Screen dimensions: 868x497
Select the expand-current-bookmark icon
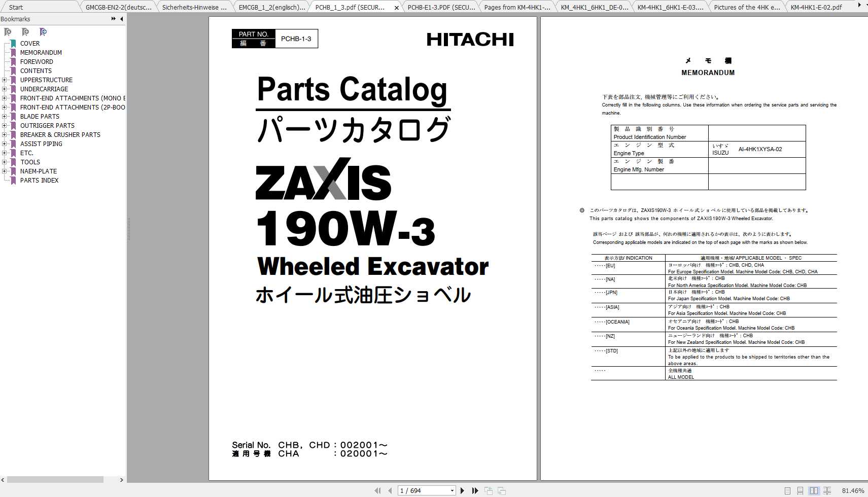coord(25,32)
